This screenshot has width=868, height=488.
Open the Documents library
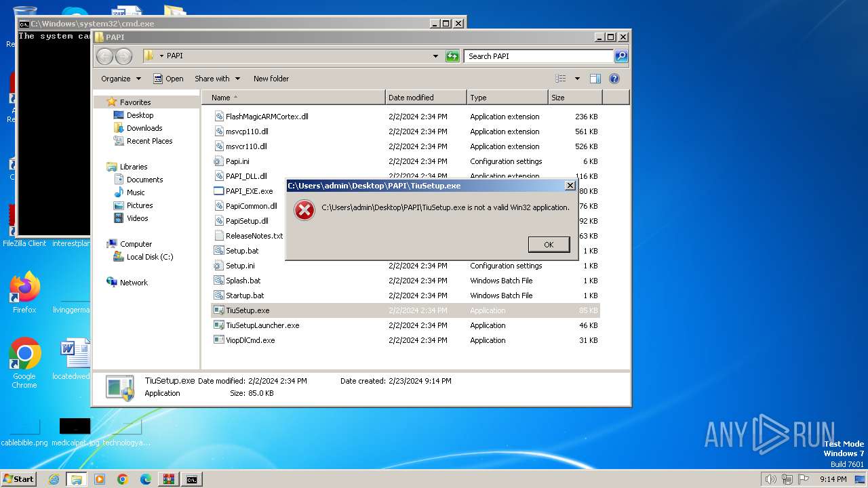(x=144, y=180)
